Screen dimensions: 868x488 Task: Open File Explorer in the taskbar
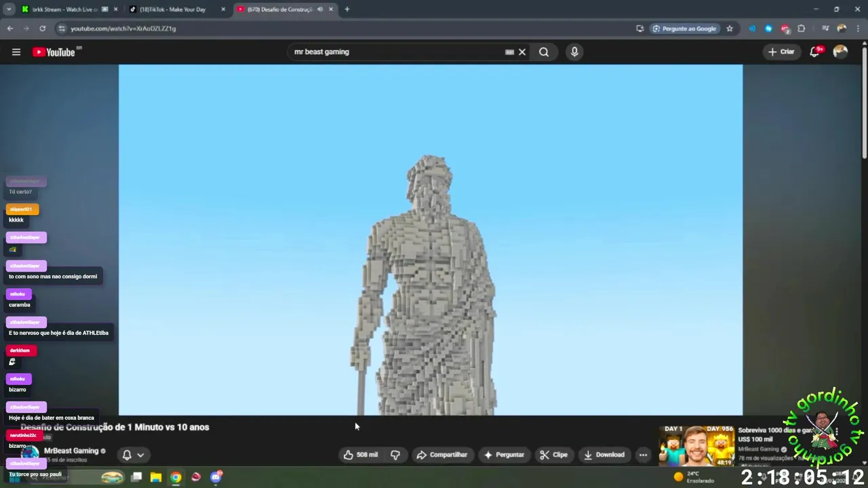tap(156, 477)
